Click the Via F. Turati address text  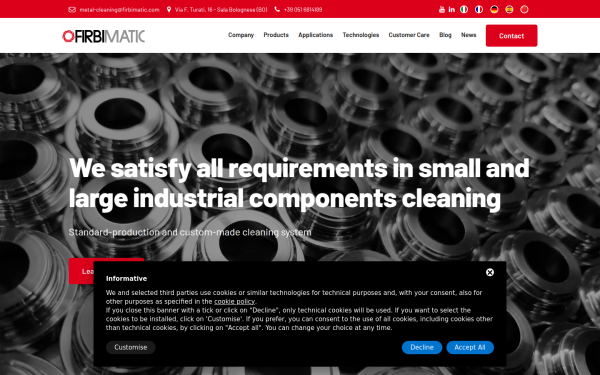pyautogui.click(x=221, y=10)
